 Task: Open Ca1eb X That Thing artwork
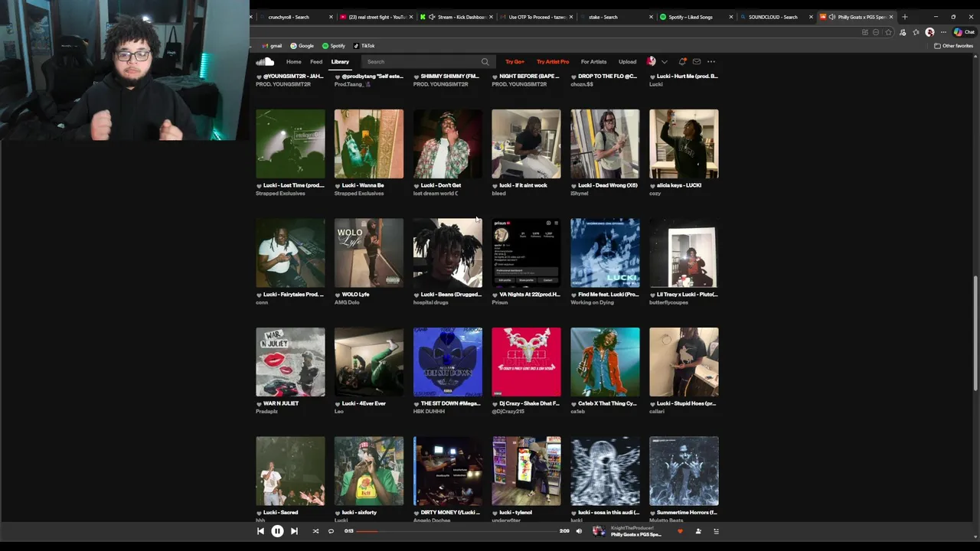coord(605,362)
